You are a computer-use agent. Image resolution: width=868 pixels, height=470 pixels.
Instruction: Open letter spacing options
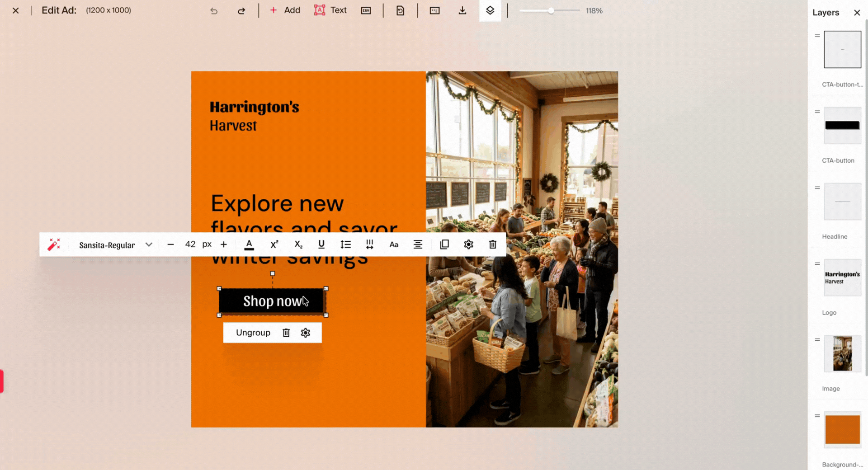369,244
